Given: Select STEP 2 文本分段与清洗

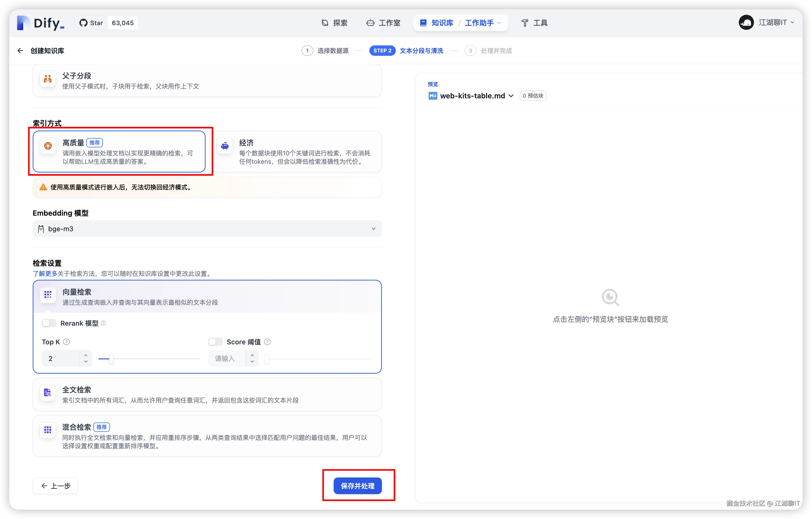Looking at the screenshot, I should pyautogui.click(x=406, y=51).
